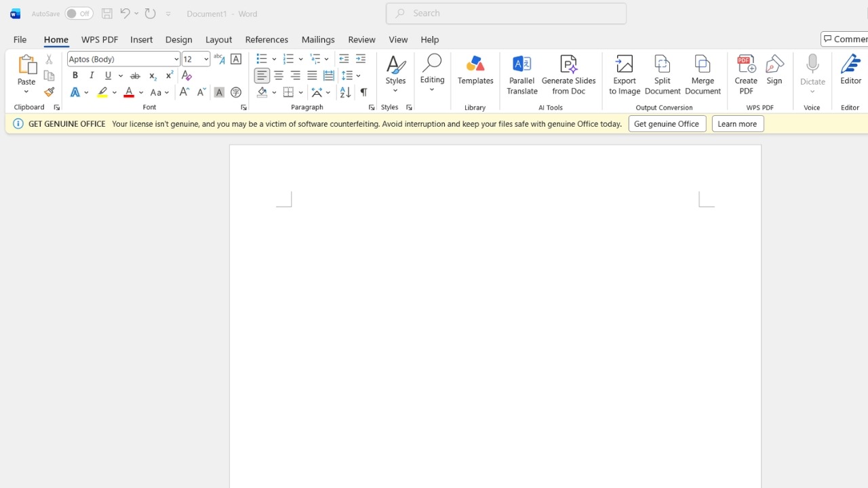Click the Copy icon

(x=49, y=76)
